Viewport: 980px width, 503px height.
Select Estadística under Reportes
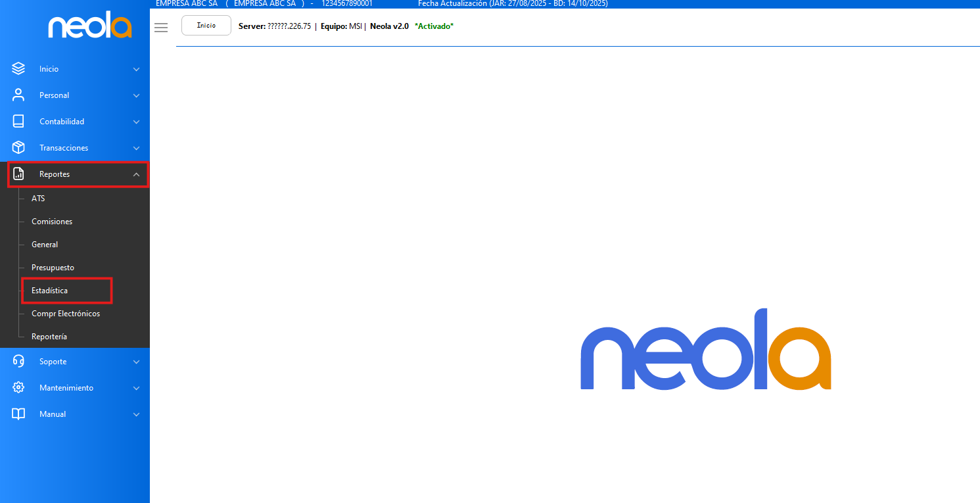point(50,290)
